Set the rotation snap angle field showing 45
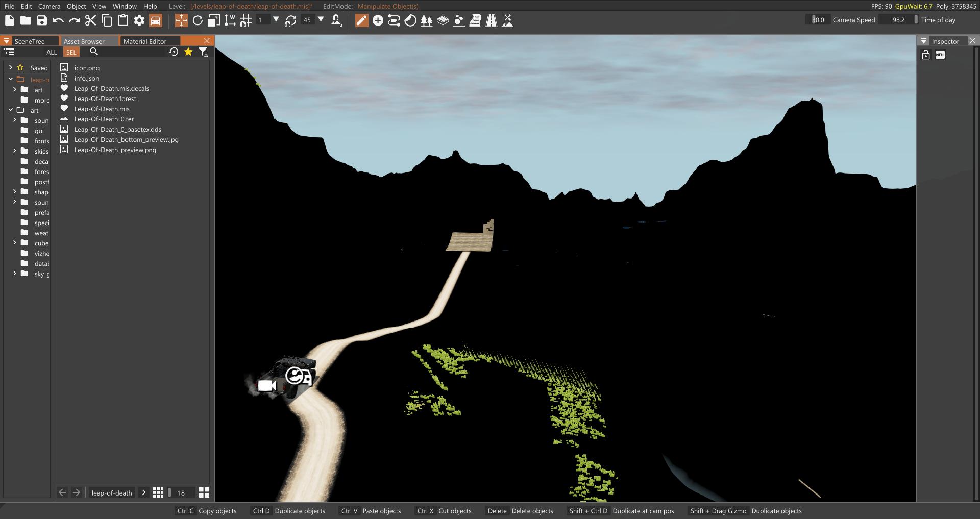Screen dimensions: 980x519 click(x=307, y=20)
